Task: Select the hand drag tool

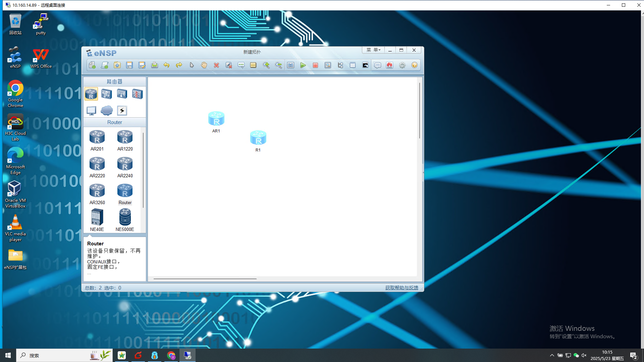Action: pyautogui.click(x=204, y=65)
